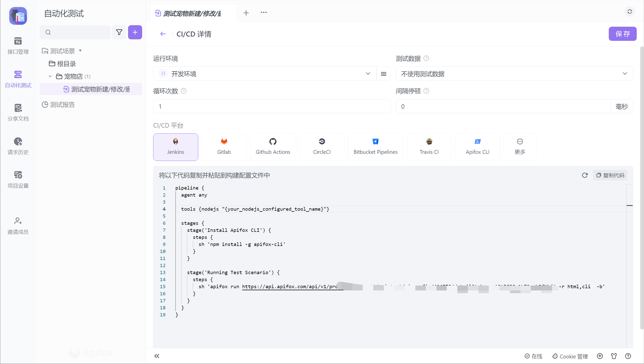Open the 邀请成员 sidebar item
This screenshot has height=364, width=644.
tap(18, 226)
